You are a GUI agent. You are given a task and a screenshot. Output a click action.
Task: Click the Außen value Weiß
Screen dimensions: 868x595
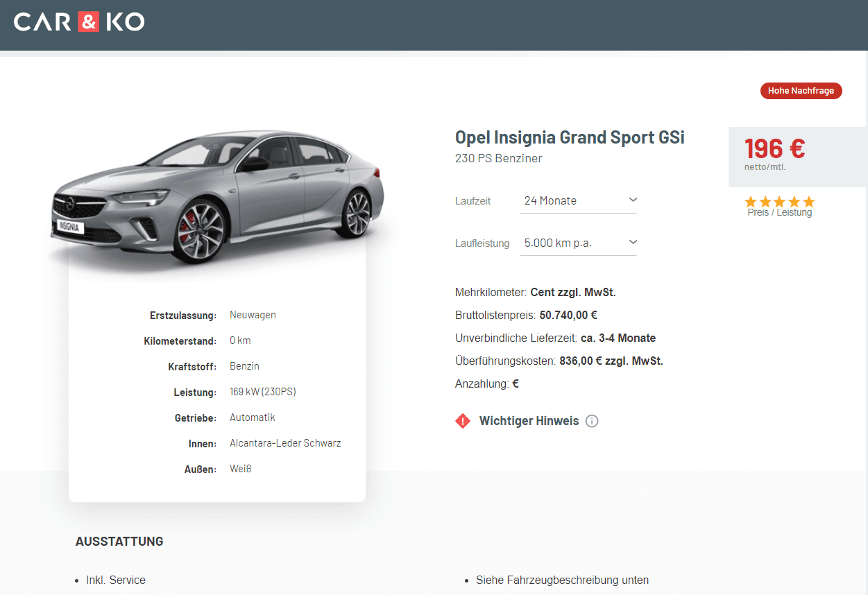(240, 469)
